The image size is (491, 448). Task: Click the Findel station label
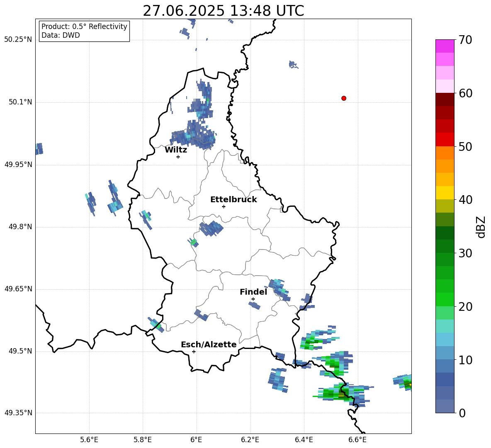[x=253, y=292]
